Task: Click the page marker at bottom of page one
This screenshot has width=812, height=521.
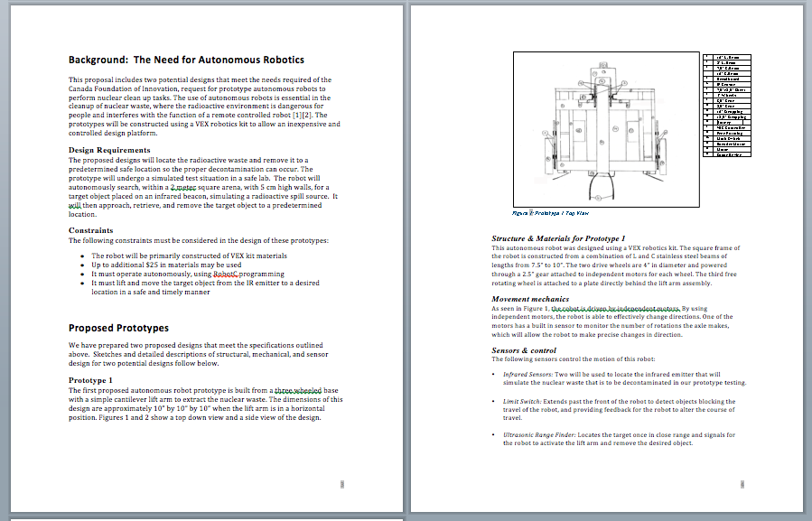Action: pyautogui.click(x=342, y=483)
